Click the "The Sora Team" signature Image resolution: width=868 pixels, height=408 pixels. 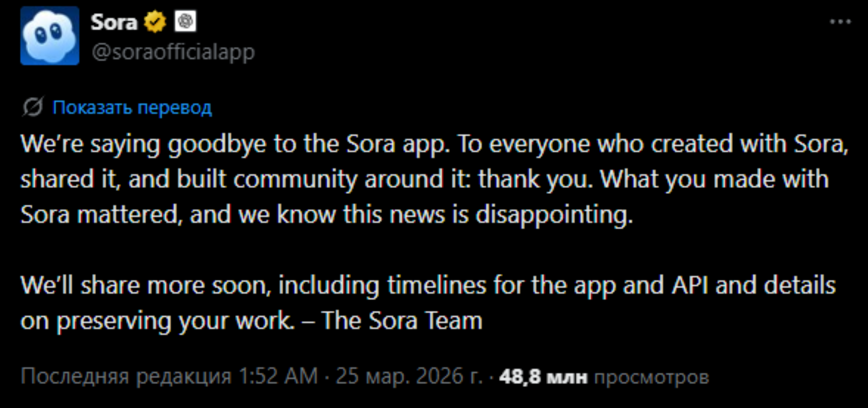coord(403,321)
